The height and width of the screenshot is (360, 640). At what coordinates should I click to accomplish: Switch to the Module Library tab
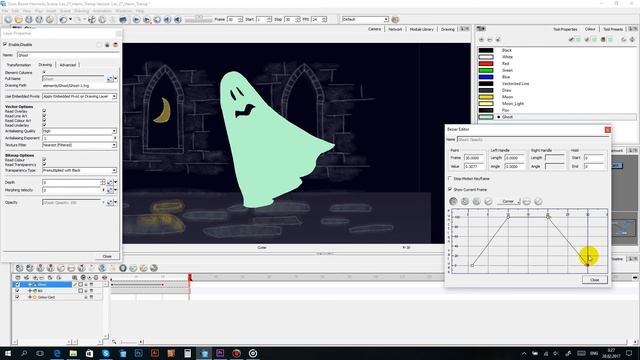422,29
